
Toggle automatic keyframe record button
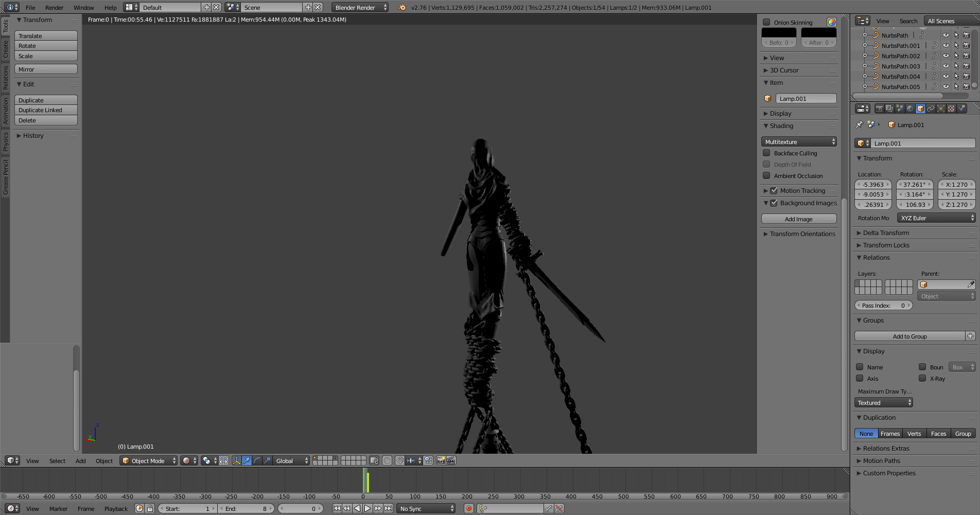pyautogui.click(x=469, y=508)
